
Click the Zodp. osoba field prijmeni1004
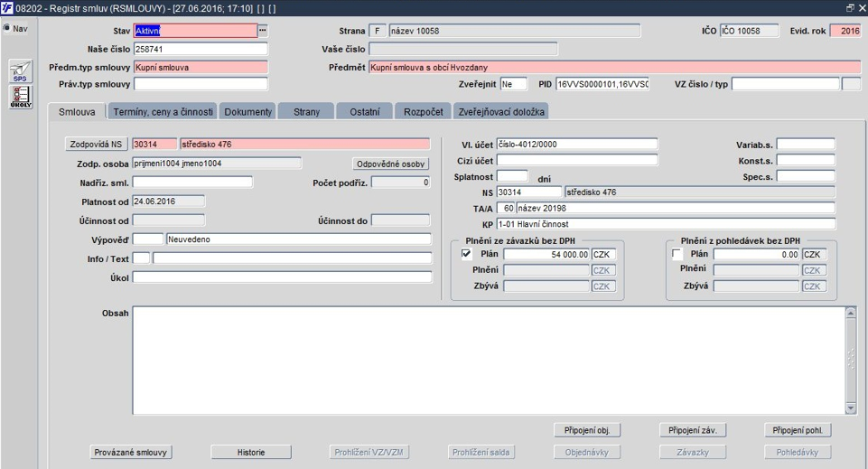(217, 164)
